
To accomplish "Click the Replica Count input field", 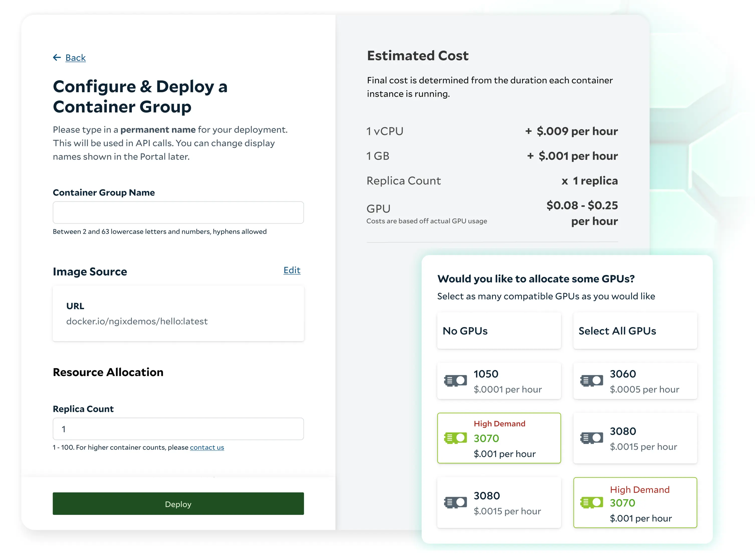I will coord(178,429).
